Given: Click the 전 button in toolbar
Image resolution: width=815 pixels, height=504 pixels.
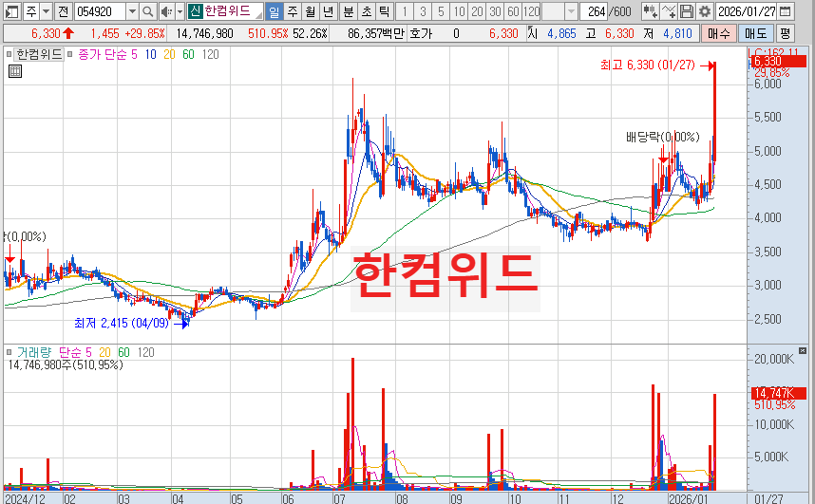Looking at the screenshot, I should 63,10.
